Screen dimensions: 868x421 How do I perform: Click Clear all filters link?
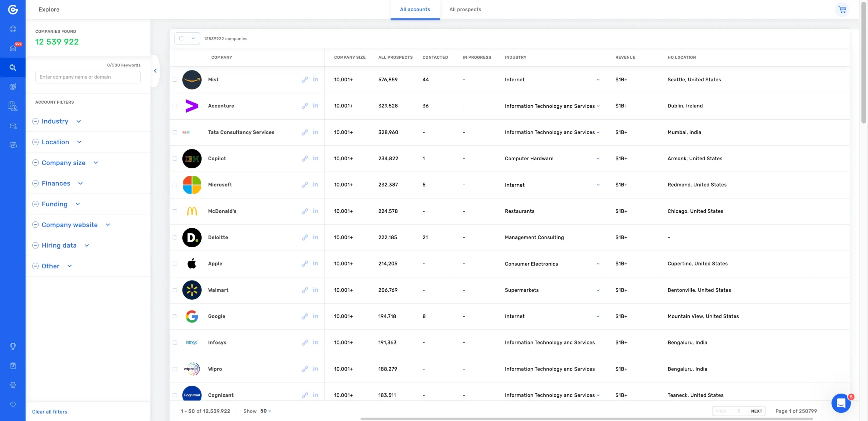50,412
